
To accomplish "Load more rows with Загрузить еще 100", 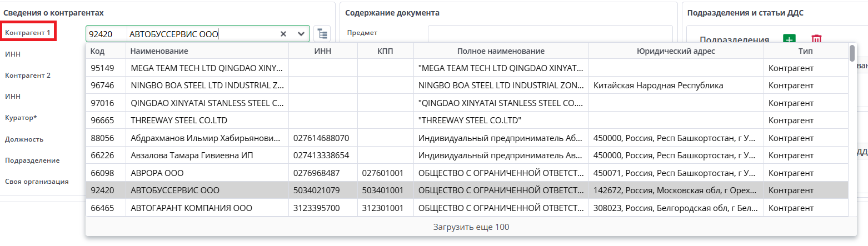I will [471, 227].
